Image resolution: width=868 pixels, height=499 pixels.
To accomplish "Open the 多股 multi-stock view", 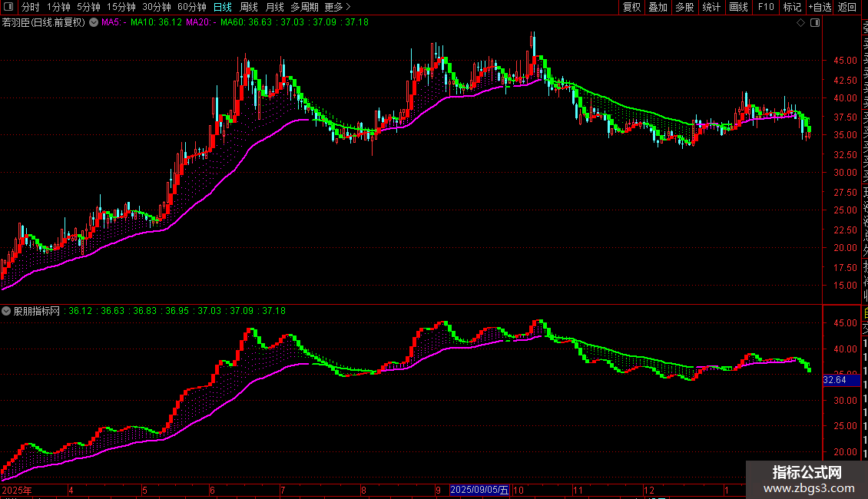I will pos(684,7).
